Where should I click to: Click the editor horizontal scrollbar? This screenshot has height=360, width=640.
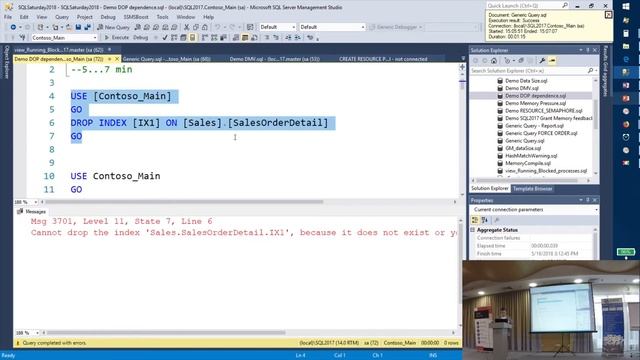coord(184,202)
